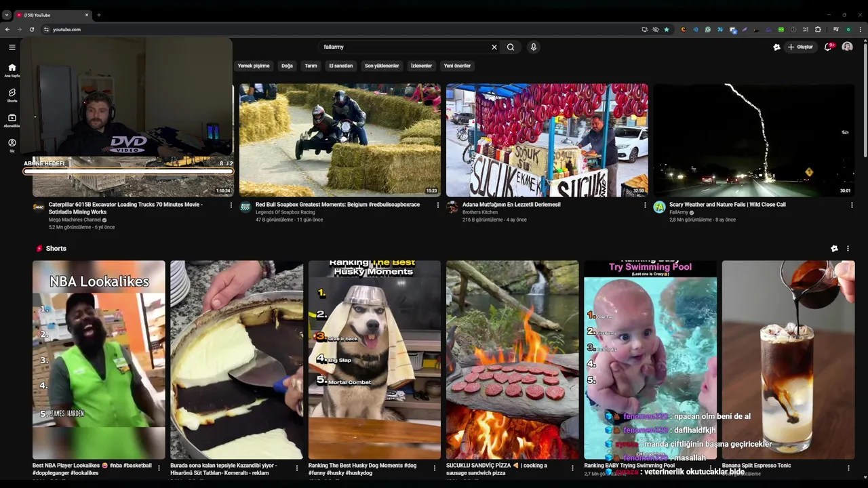
Task: Click the sparkle icon in Shorts header
Action: (834, 249)
